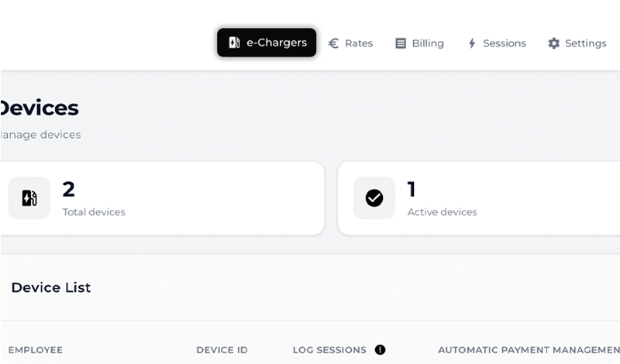Click the e-Chargers charging station icon
Image resolution: width=620 pixels, height=364 pixels.
coord(234,43)
